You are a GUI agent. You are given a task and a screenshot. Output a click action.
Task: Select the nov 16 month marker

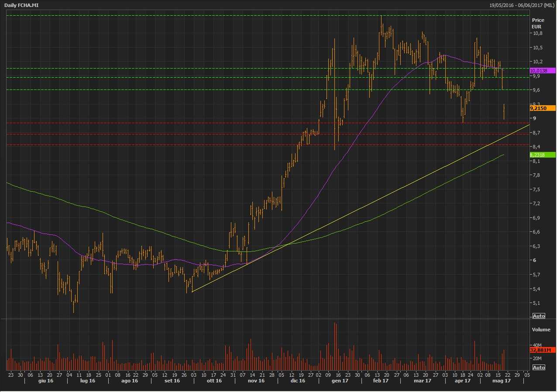tap(256, 381)
